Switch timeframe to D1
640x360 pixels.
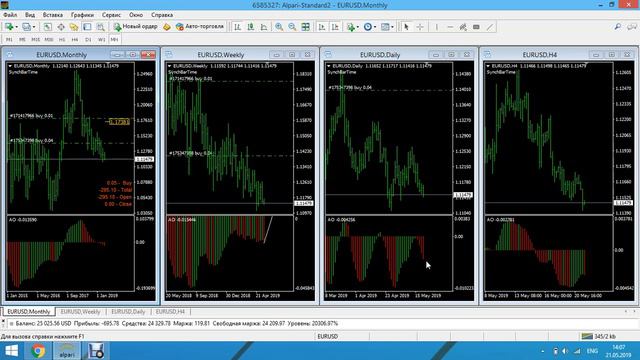(88, 40)
